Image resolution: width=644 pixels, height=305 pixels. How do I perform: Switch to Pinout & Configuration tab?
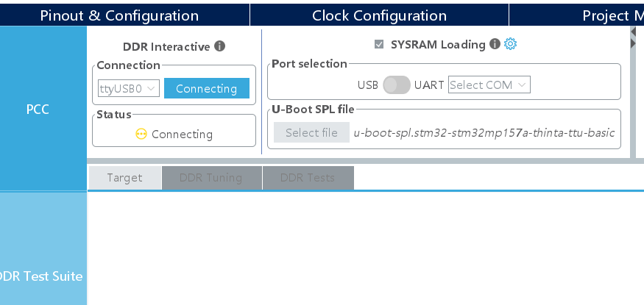point(119,15)
